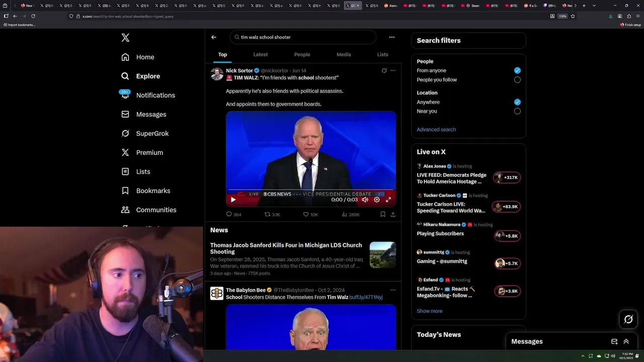Click Grok icon on Nick Sortor post
644x362 pixels.
[384, 70]
